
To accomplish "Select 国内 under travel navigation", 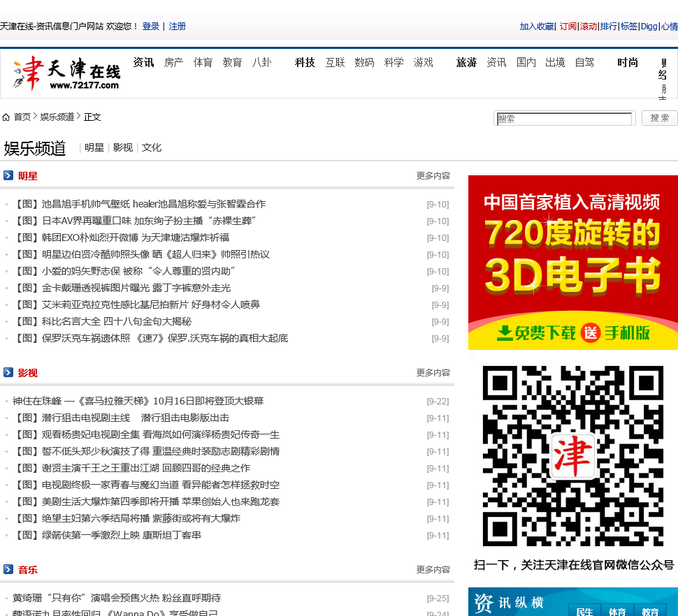I will coord(526,63).
